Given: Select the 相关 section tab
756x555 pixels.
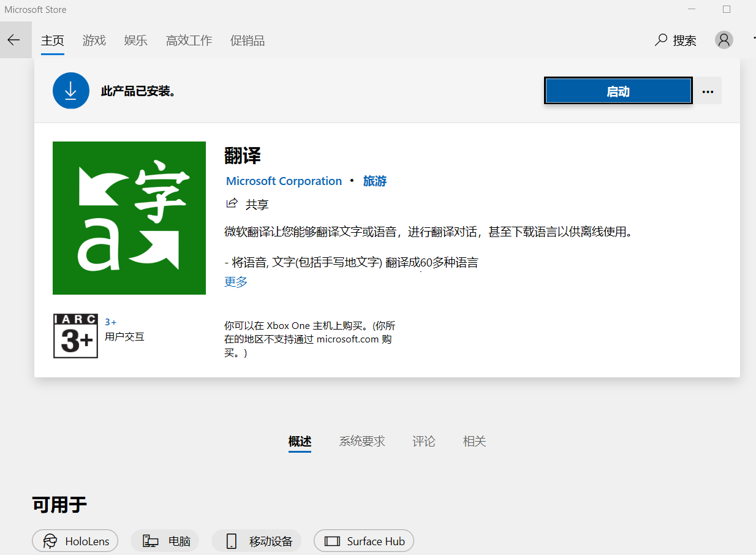Looking at the screenshot, I should (475, 441).
